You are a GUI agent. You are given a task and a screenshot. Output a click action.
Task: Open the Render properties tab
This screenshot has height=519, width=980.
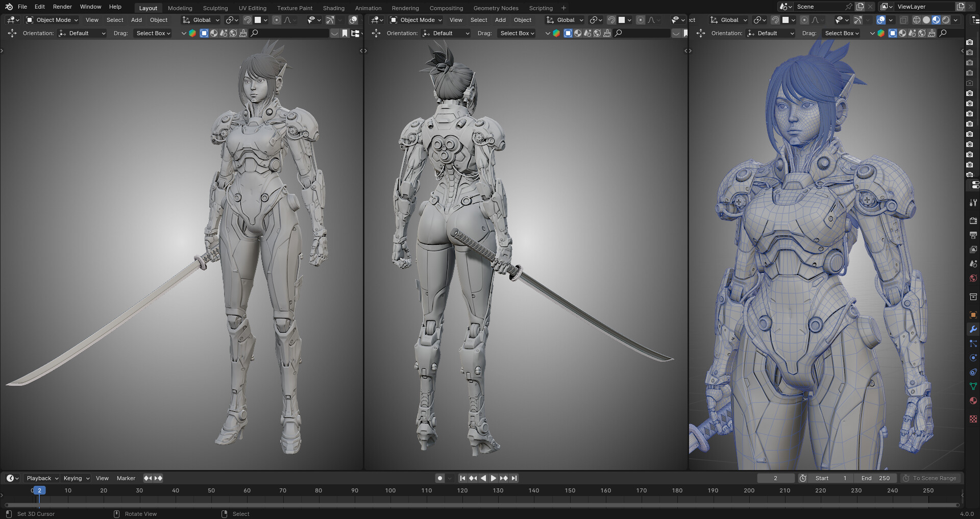point(973,220)
